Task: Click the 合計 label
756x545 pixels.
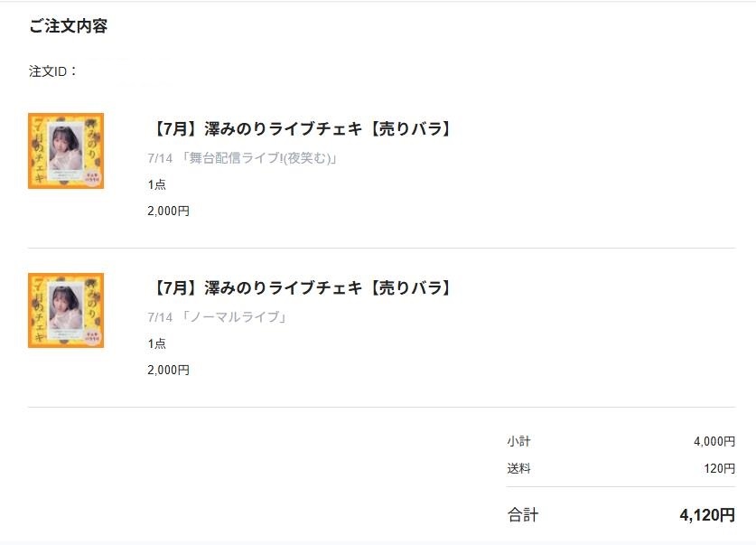Action: click(523, 515)
